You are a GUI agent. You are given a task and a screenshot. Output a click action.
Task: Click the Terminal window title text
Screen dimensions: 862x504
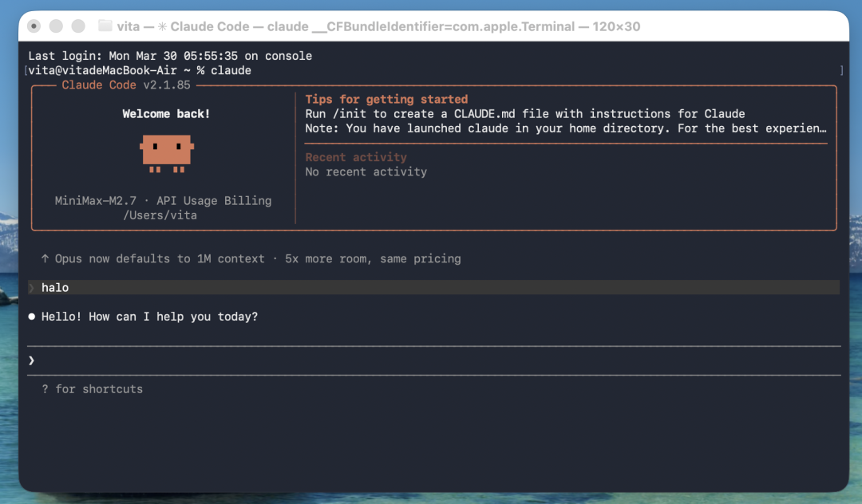tap(378, 26)
